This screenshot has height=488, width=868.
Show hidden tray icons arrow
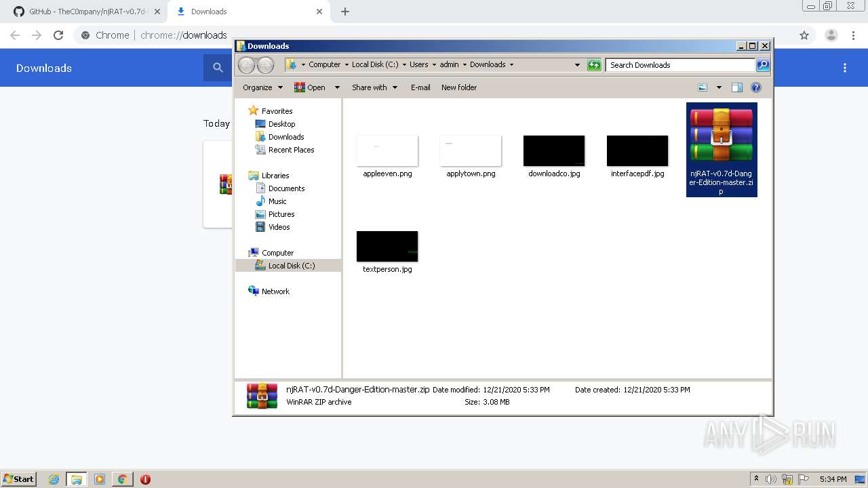point(756,479)
